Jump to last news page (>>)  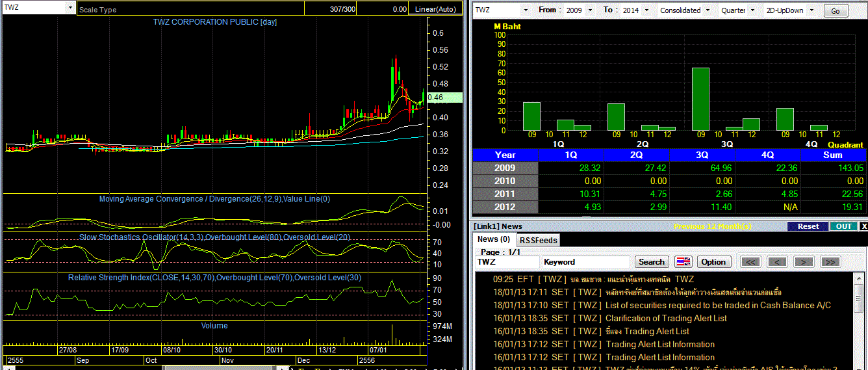point(830,262)
